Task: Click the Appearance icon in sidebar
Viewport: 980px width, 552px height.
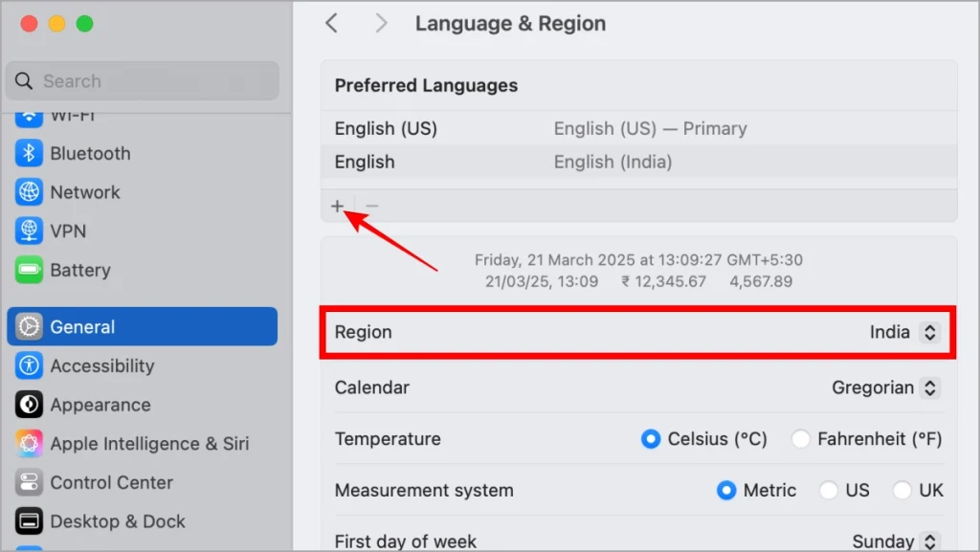Action: coord(30,405)
